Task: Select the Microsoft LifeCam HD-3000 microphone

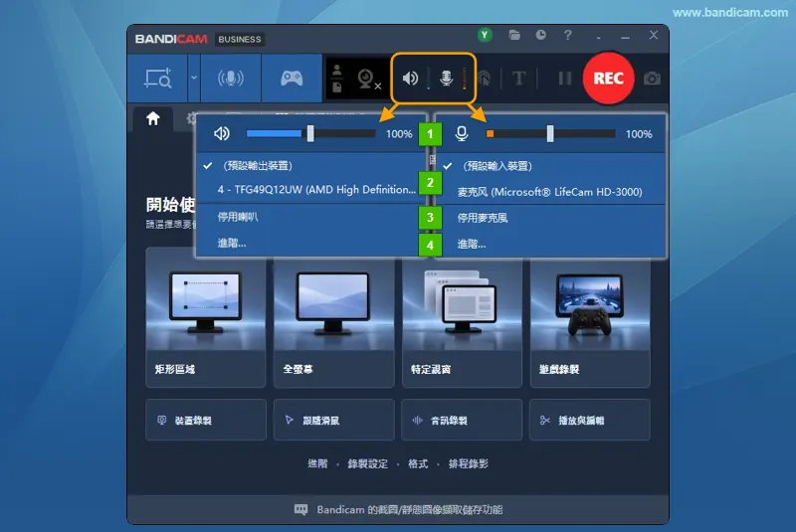Action: (x=551, y=192)
